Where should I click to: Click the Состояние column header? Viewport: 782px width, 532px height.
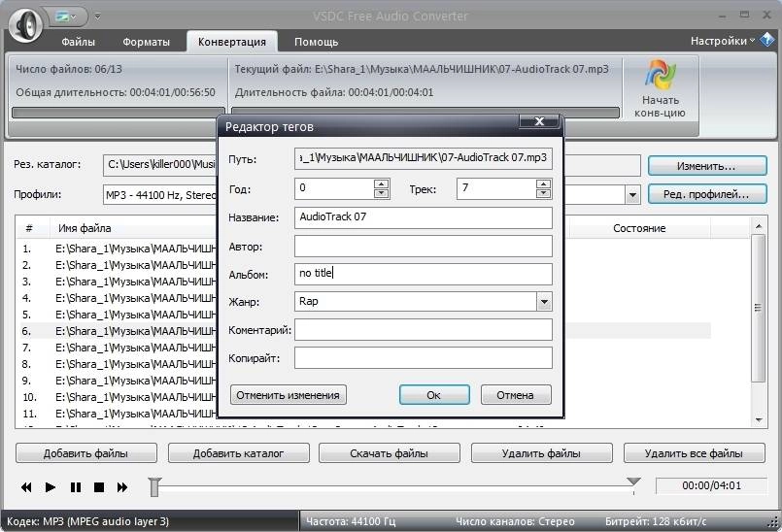click(x=639, y=228)
